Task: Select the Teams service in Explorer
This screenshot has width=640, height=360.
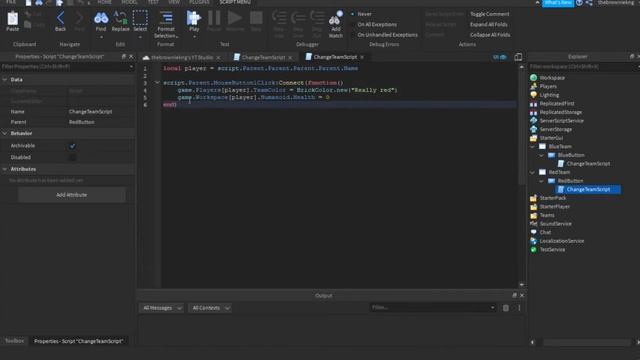Action: point(547,215)
